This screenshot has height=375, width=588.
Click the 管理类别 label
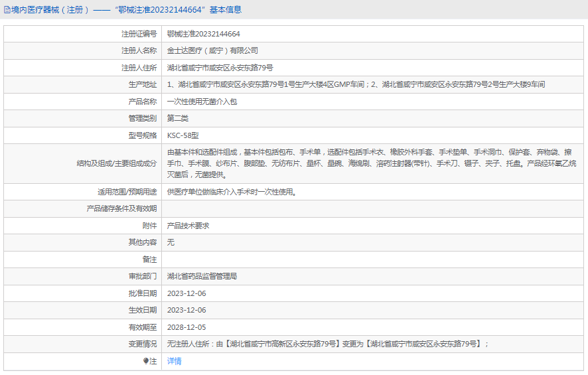point(143,118)
